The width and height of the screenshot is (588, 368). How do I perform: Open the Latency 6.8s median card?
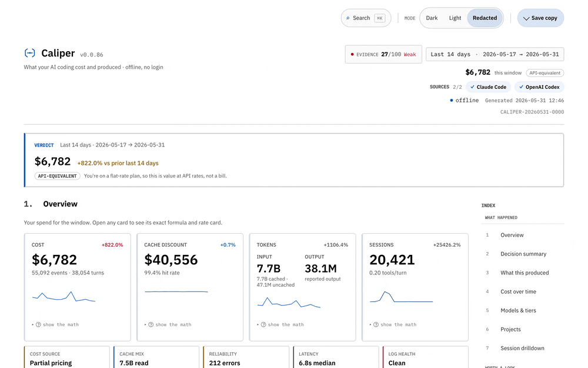coord(336,357)
